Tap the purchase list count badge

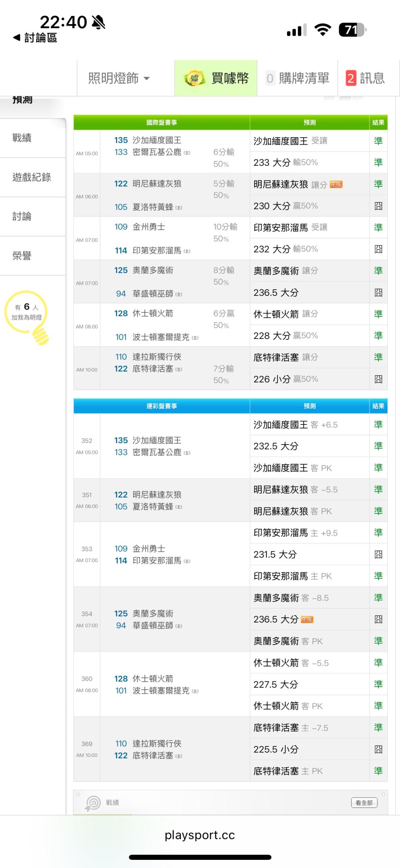pos(270,78)
